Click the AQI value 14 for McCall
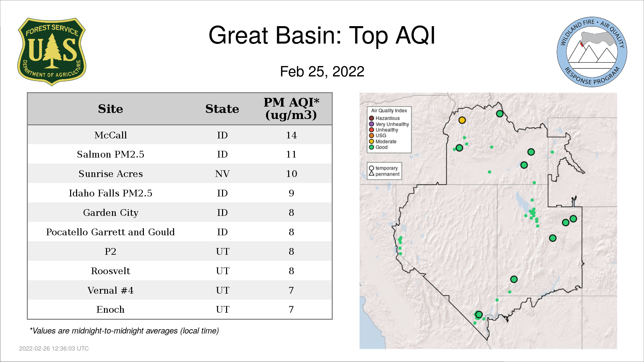This screenshot has width=644, height=362. 291,135
